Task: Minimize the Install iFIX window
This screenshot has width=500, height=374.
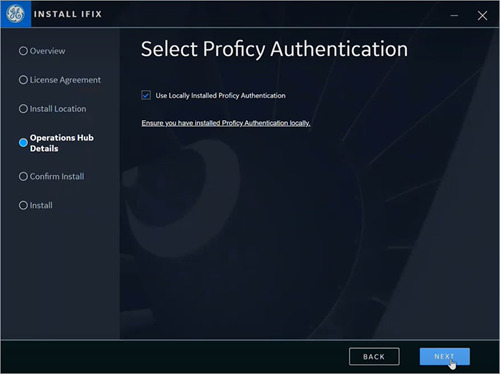Action: pos(454,15)
